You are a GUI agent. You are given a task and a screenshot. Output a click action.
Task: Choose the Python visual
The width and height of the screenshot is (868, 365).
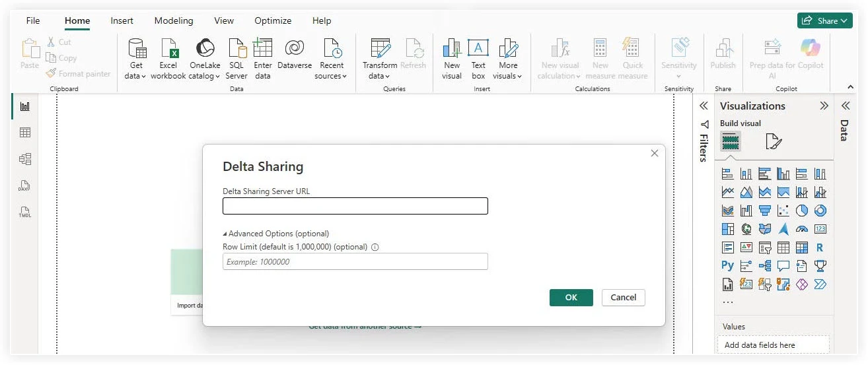(728, 266)
